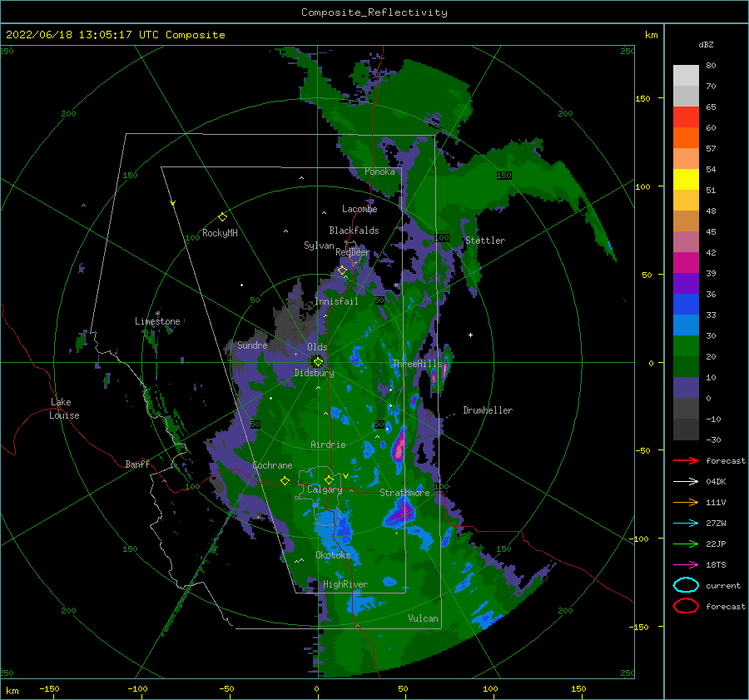
Task: Click the white 04DK arrow in legend
Action: (686, 482)
